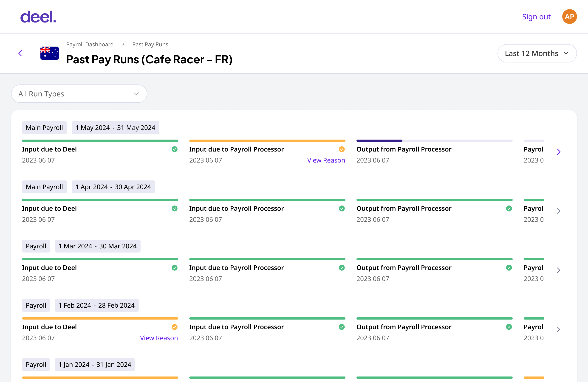Click the Sign out link
588x382 pixels.
click(x=536, y=17)
